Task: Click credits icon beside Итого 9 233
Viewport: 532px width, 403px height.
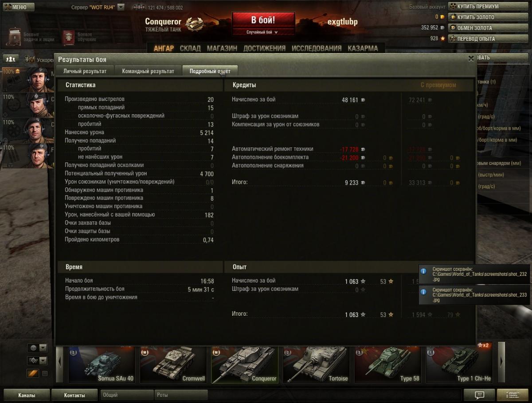Action: (363, 182)
